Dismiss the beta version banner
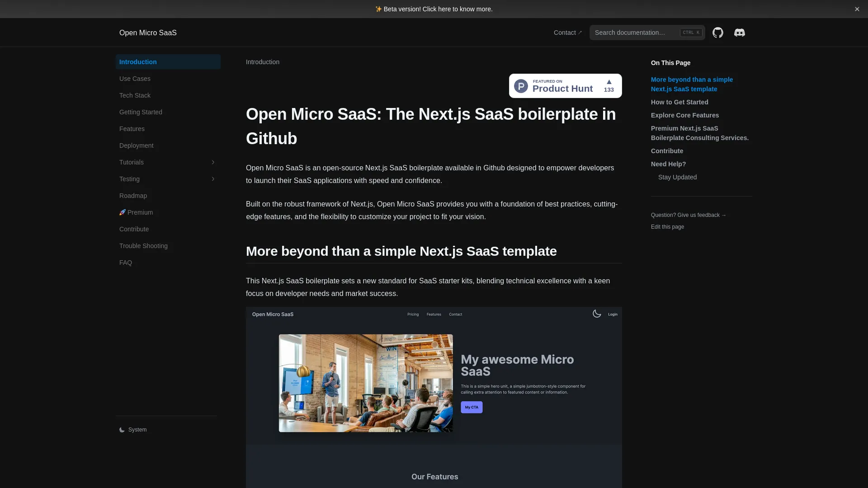 (857, 9)
